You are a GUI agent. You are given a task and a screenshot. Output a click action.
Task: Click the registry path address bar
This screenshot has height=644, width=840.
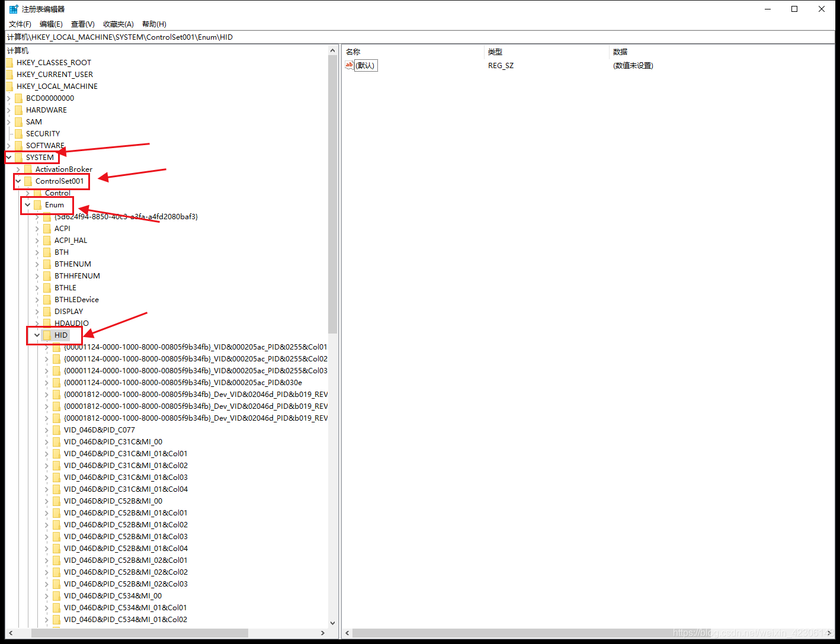pyautogui.click(x=419, y=37)
